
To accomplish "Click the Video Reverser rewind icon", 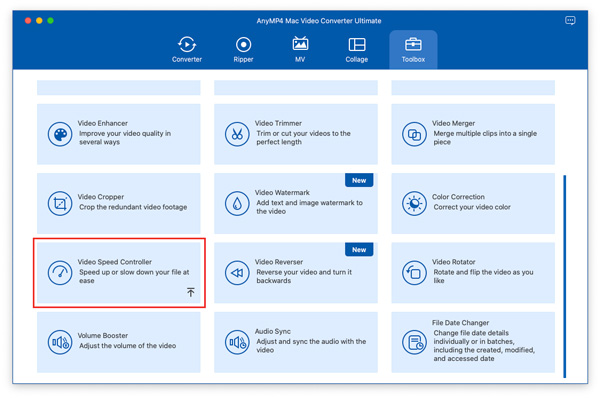I will click(x=237, y=273).
